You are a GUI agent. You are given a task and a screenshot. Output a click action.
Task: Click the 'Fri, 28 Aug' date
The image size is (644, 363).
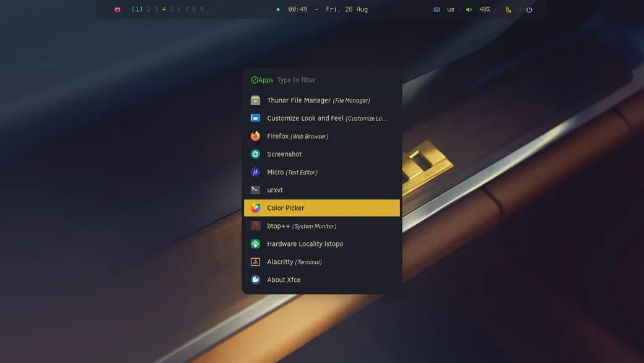[347, 9]
